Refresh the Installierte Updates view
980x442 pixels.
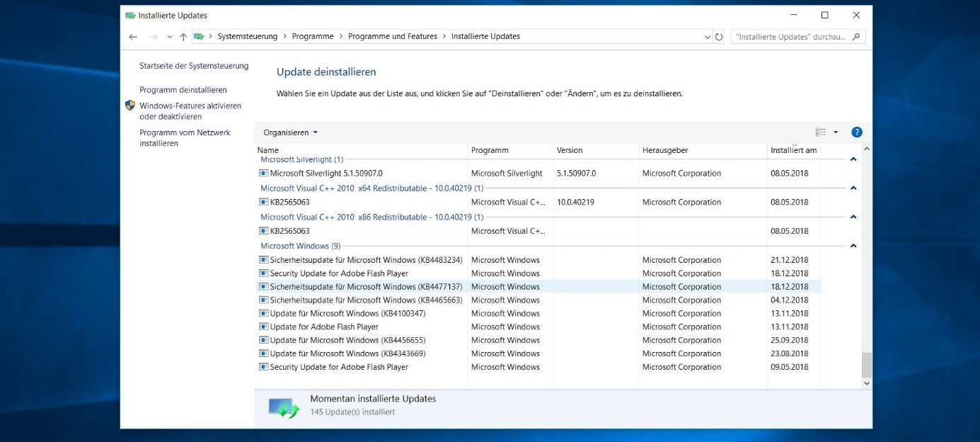720,37
